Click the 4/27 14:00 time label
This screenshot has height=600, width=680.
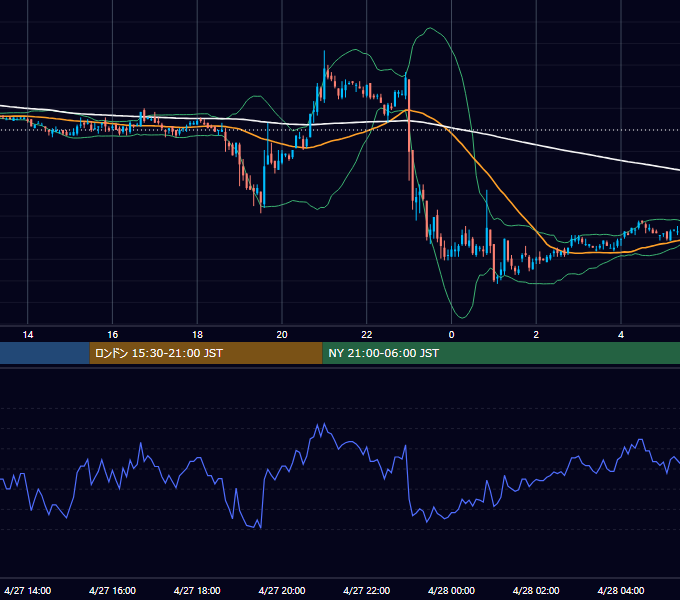[28, 591]
